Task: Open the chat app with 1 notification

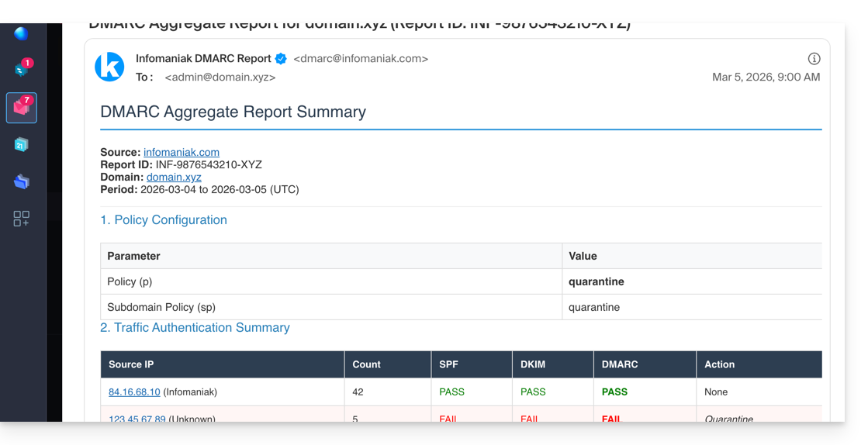Action: click(x=22, y=69)
